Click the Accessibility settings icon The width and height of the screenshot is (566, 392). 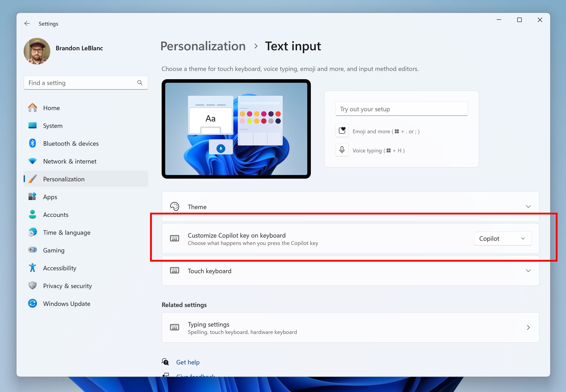pyautogui.click(x=32, y=268)
